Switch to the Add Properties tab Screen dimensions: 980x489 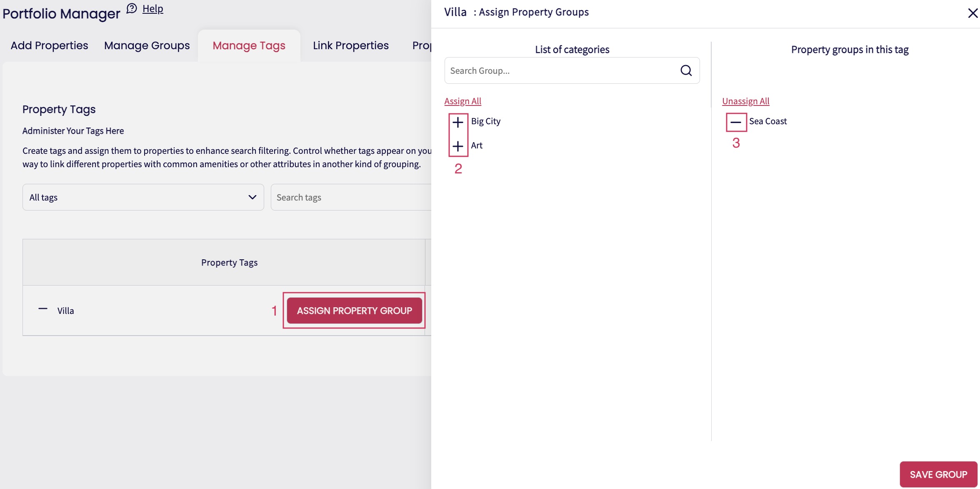point(49,45)
